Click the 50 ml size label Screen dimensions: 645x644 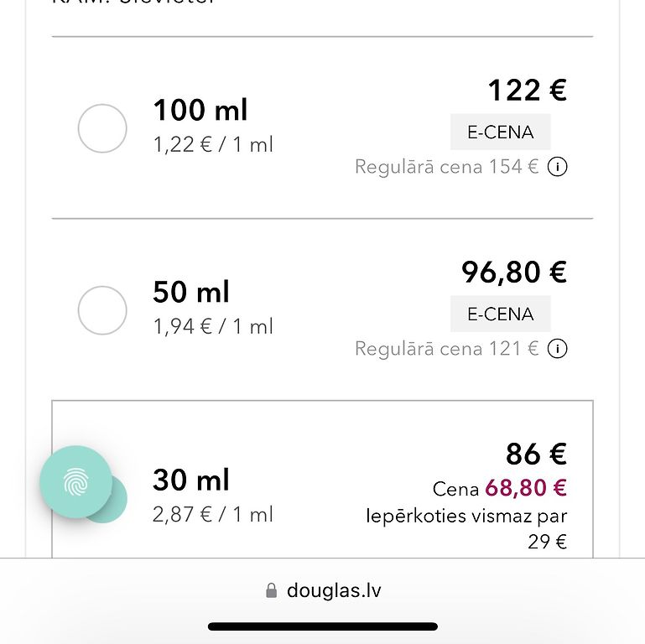coord(191,292)
